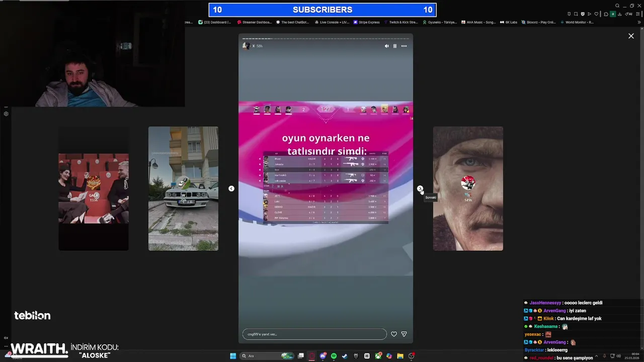The height and width of the screenshot is (362, 644).
Task: Click the system tray volume icon
Action: coord(618,356)
